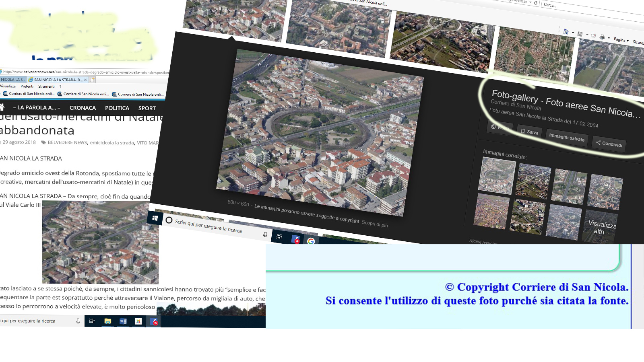
Task: Click the Copyright Corriere di San Nicola text
Action: [x=537, y=287]
